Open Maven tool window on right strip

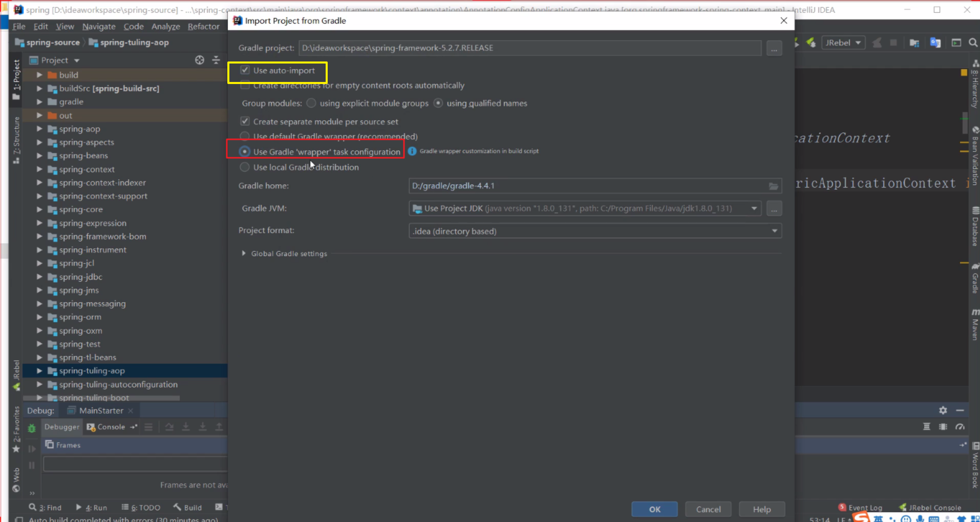975,325
